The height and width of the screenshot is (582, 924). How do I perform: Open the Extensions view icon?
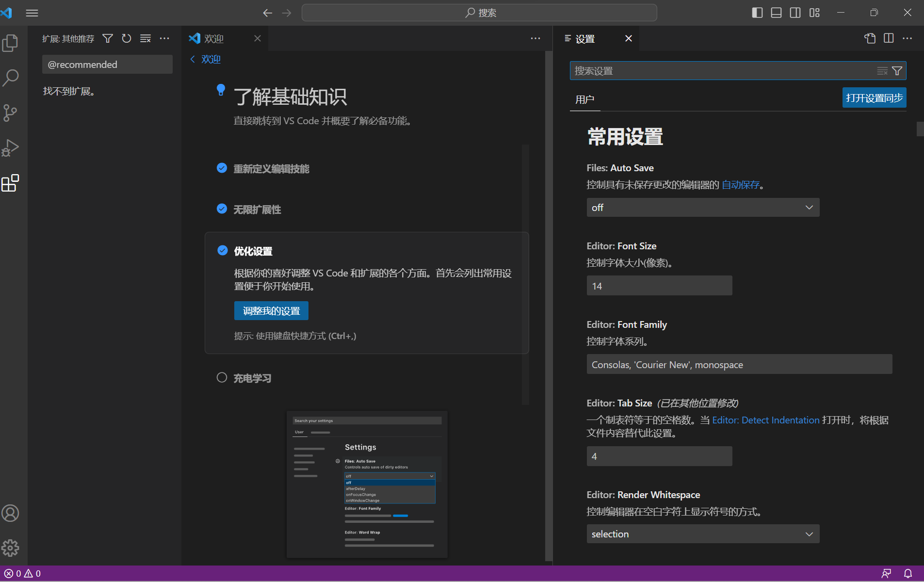[10, 183]
